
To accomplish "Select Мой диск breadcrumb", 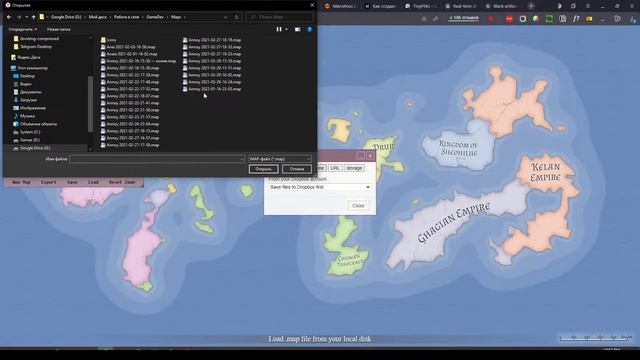I will coord(98,17).
